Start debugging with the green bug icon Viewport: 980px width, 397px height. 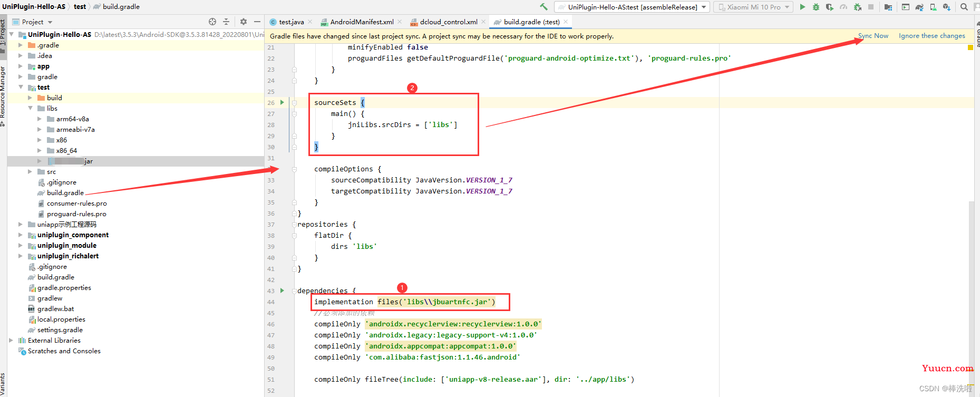pyautogui.click(x=816, y=7)
